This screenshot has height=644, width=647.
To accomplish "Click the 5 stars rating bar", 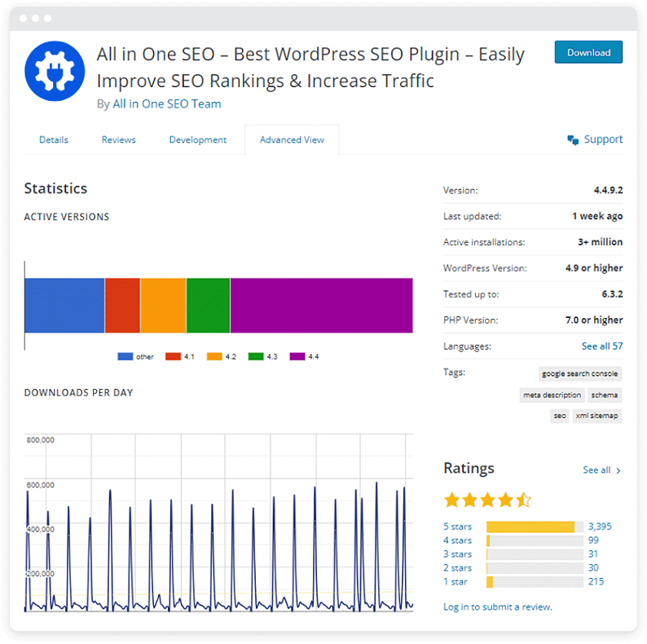I will 535,527.
